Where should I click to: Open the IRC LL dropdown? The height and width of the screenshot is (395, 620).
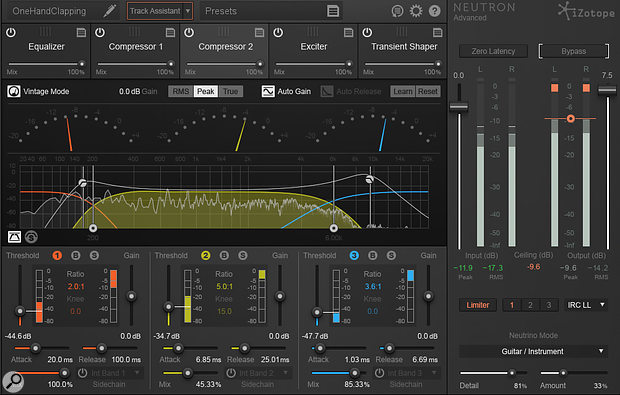coord(586,305)
